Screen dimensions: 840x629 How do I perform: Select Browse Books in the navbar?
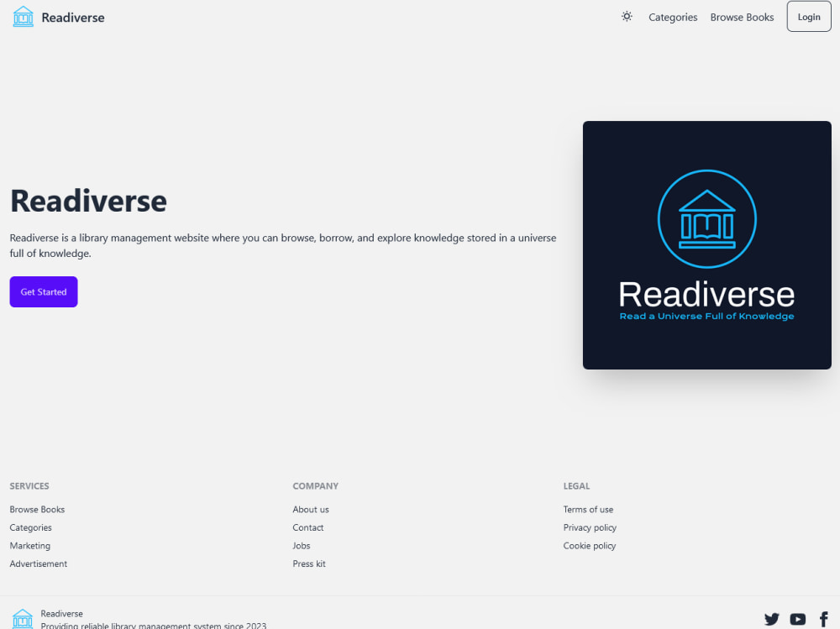coord(742,17)
